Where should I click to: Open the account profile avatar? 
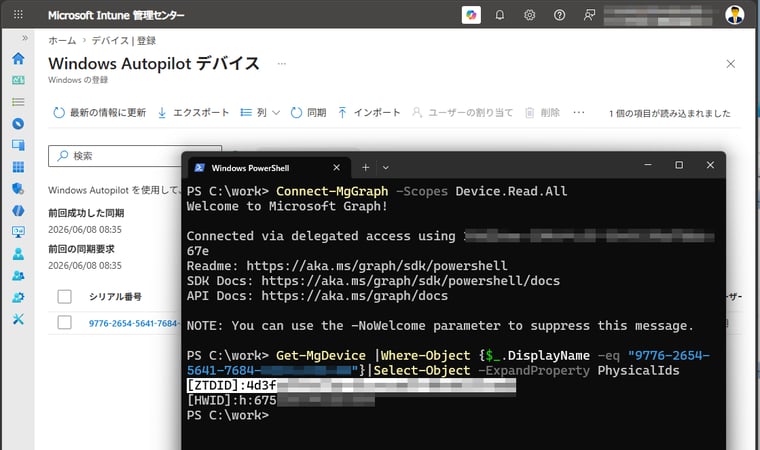point(734,15)
